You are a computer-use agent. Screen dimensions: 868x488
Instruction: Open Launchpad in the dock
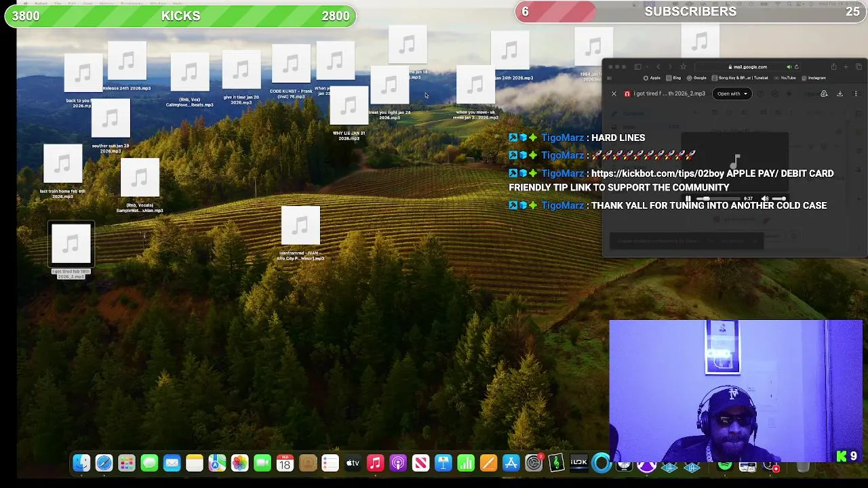click(x=127, y=463)
